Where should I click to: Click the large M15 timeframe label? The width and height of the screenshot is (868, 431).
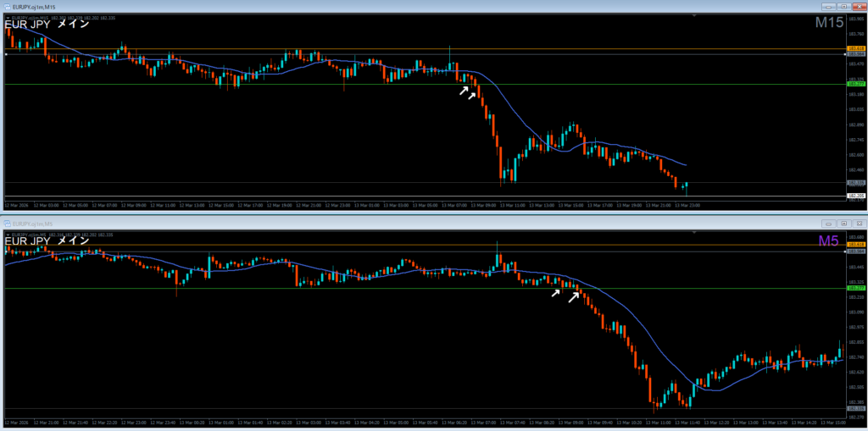829,23
